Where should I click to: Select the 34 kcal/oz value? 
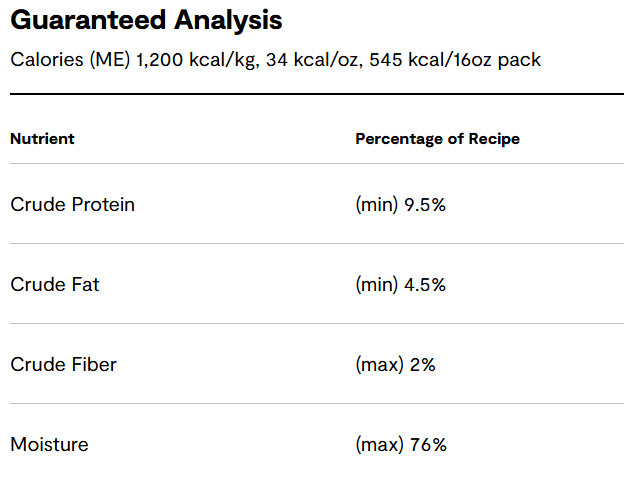[312, 60]
